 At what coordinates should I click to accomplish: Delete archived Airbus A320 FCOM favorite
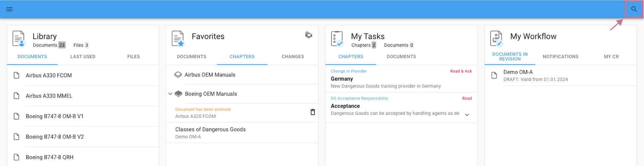coord(312,112)
